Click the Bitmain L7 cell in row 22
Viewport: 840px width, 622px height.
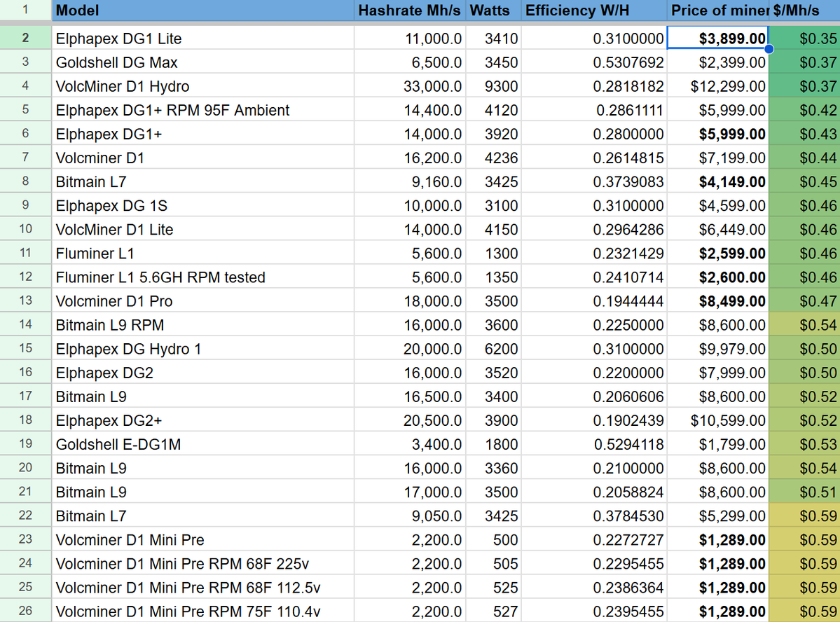coord(202,516)
